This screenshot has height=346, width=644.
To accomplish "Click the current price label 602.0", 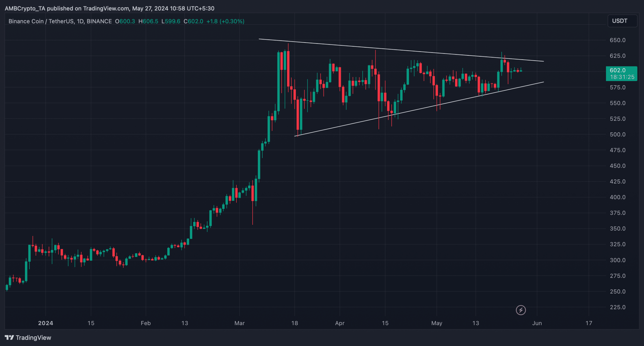I will tap(618, 70).
